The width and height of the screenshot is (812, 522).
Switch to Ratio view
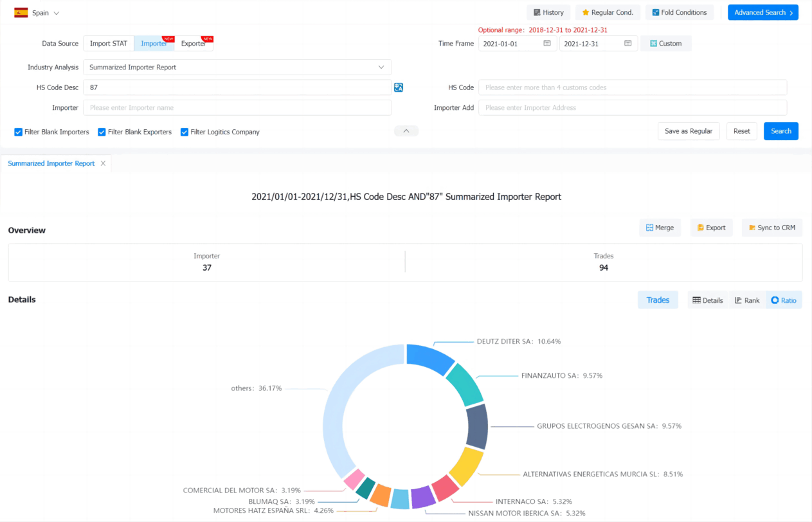[x=784, y=300]
